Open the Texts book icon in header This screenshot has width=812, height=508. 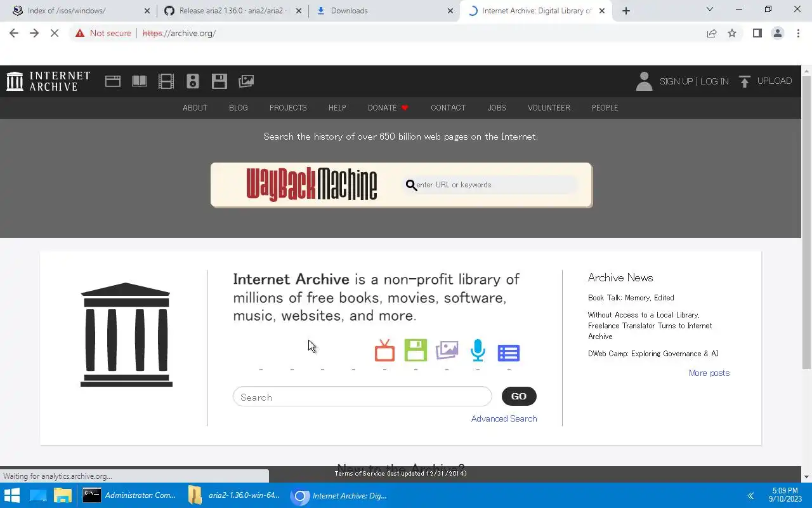tap(140, 81)
